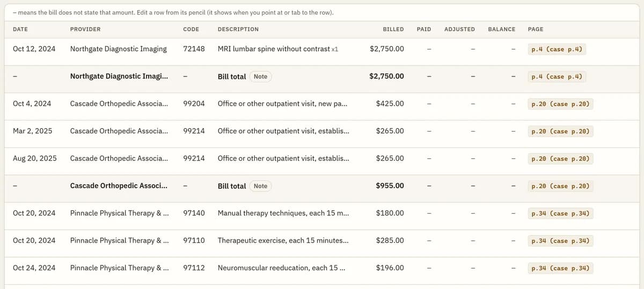The width and height of the screenshot is (644, 289).
Task: Click Therapeutic exercise description
Action: tap(283, 241)
